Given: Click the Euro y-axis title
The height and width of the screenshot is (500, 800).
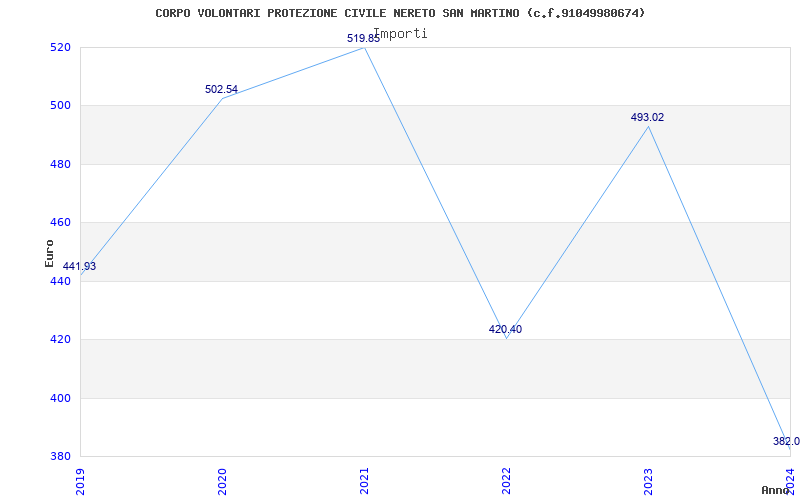Looking at the screenshot, I should [49, 253].
